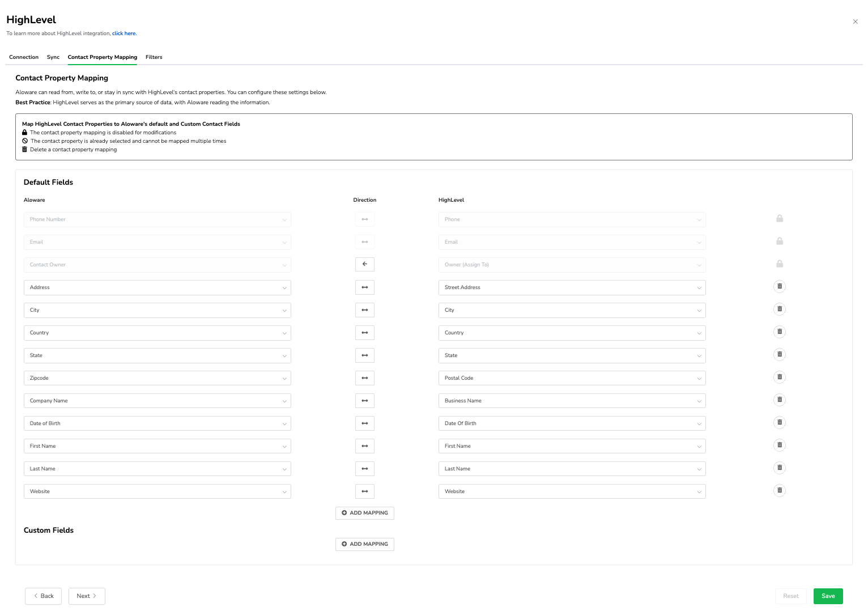Click the disabled Owner (Assign To) field
Screen dimensions: 868x611
coord(572,265)
